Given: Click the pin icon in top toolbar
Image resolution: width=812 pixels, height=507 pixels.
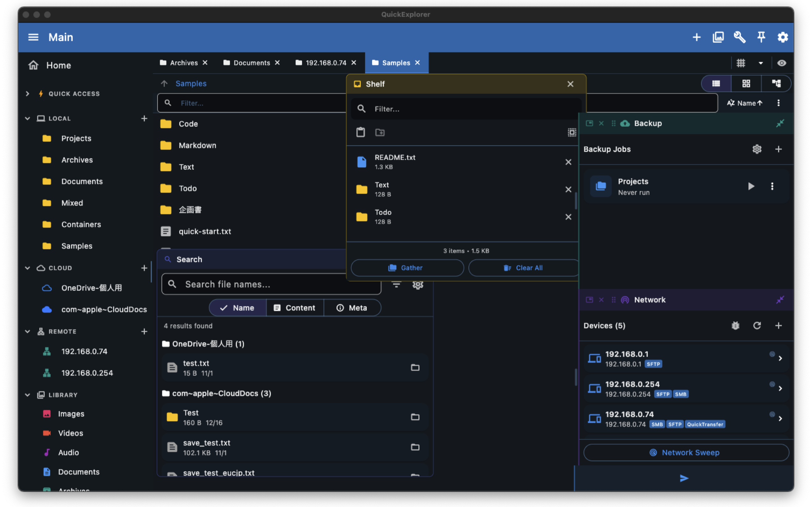Looking at the screenshot, I should 761,37.
